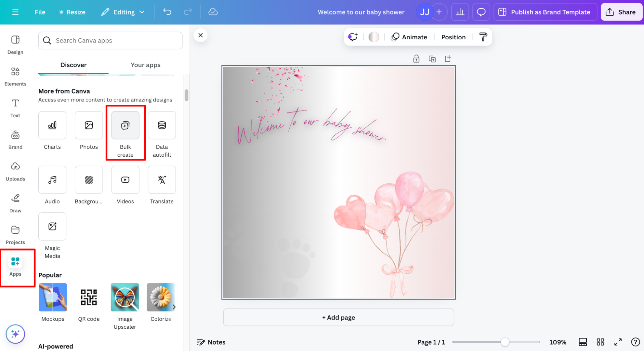This screenshot has width=644, height=351.
Task: Close the apps side panel
Action: 200,35
